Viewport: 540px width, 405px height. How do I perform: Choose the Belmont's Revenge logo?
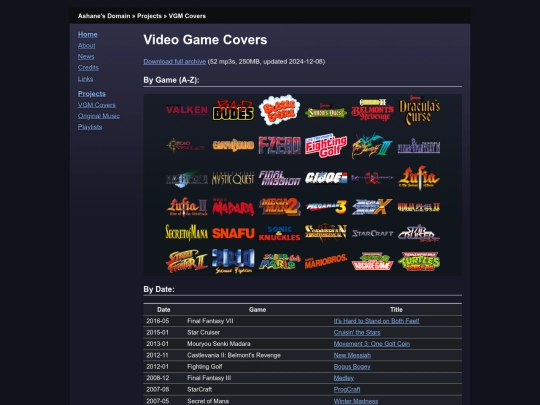pos(372,110)
